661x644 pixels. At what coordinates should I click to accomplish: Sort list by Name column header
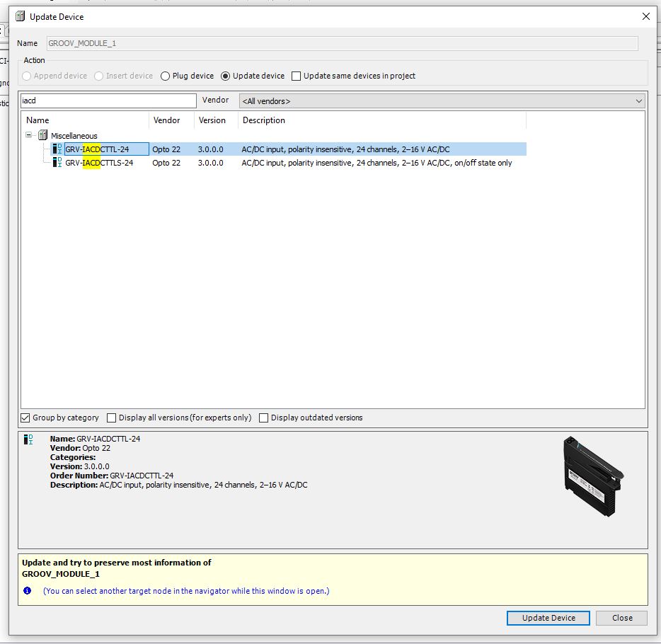pos(85,120)
